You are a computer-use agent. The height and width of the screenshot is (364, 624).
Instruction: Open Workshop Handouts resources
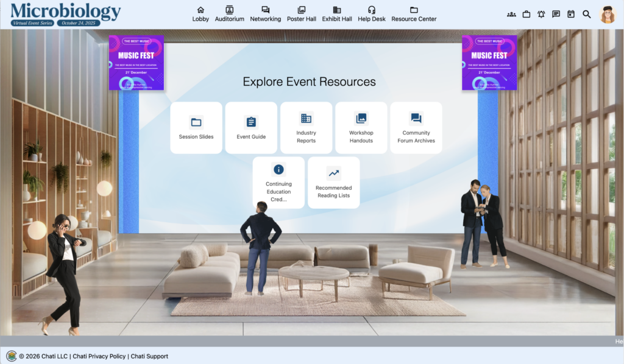tap(361, 128)
